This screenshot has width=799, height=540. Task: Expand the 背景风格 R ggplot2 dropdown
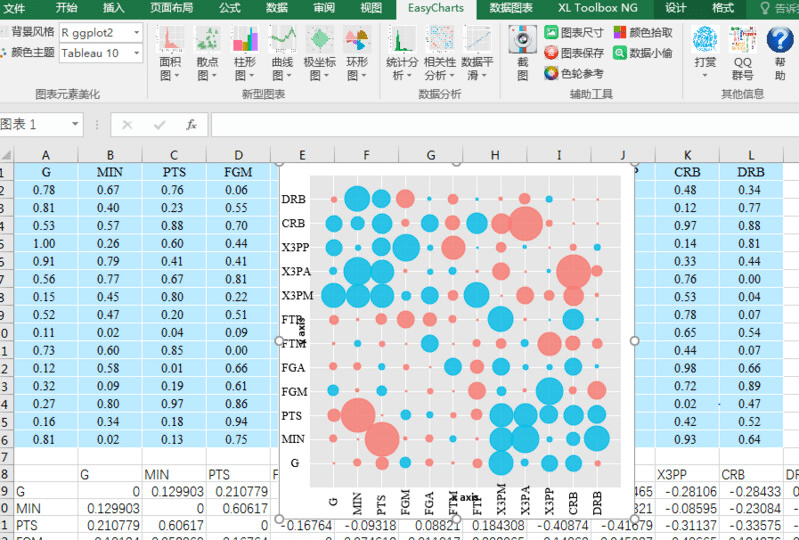point(137,33)
